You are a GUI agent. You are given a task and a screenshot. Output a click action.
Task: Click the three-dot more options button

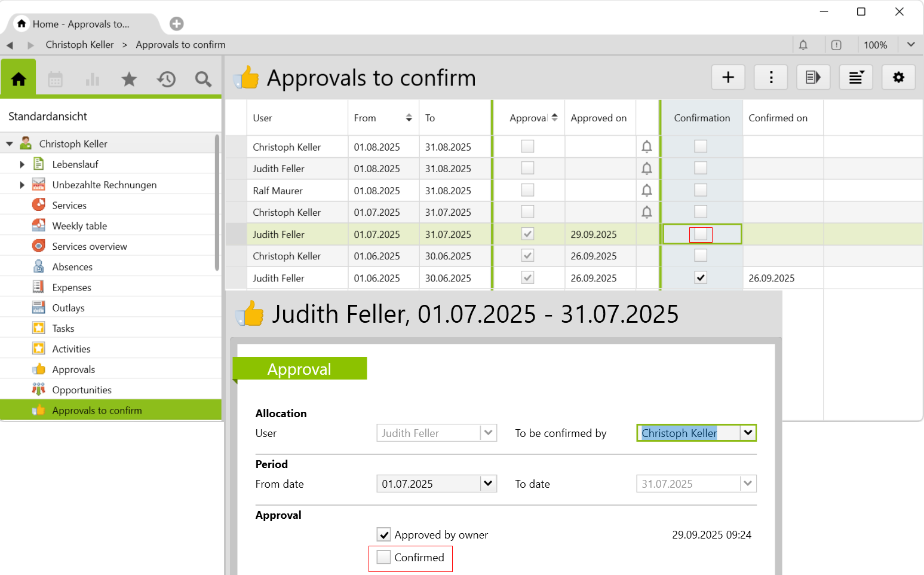770,77
